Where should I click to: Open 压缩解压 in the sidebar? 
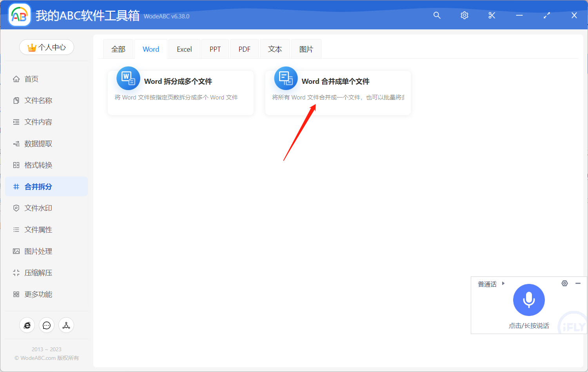pyautogui.click(x=37, y=273)
